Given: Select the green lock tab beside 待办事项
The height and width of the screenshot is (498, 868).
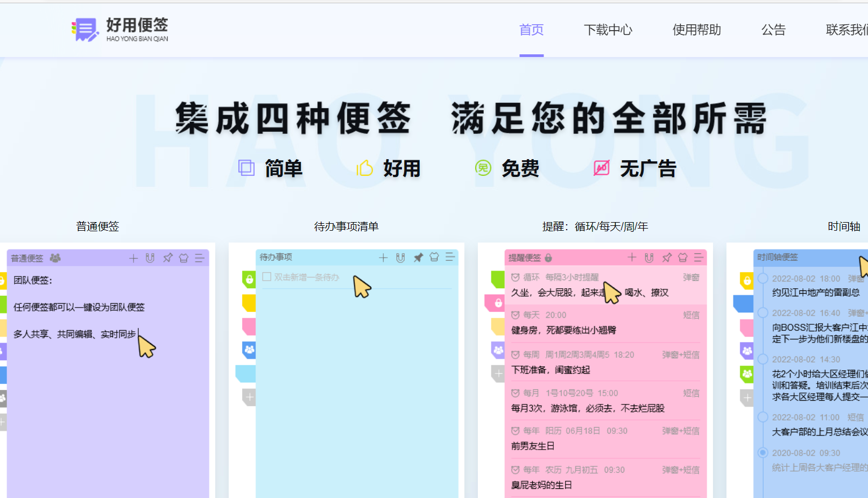Looking at the screenshot, I should pos(249,279).
